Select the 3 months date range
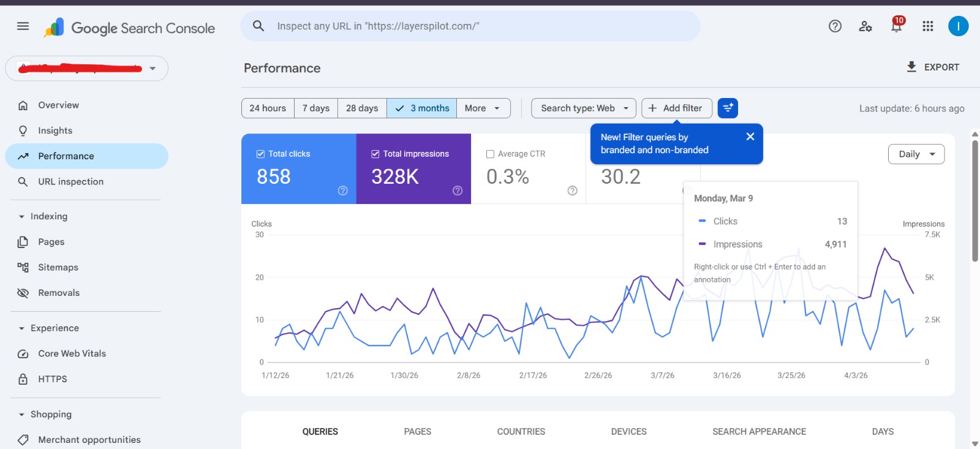The image size is (980, 449). coord(422,108)
